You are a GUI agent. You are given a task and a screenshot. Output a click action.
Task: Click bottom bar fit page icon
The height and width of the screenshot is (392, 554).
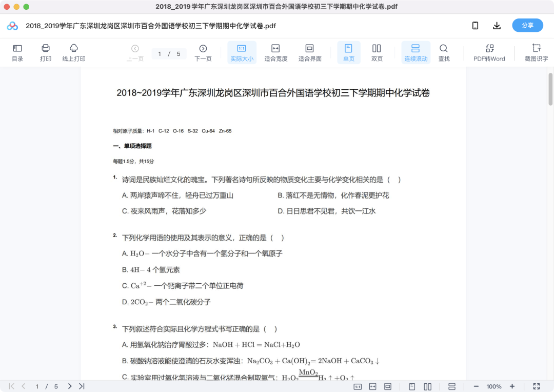388,387
